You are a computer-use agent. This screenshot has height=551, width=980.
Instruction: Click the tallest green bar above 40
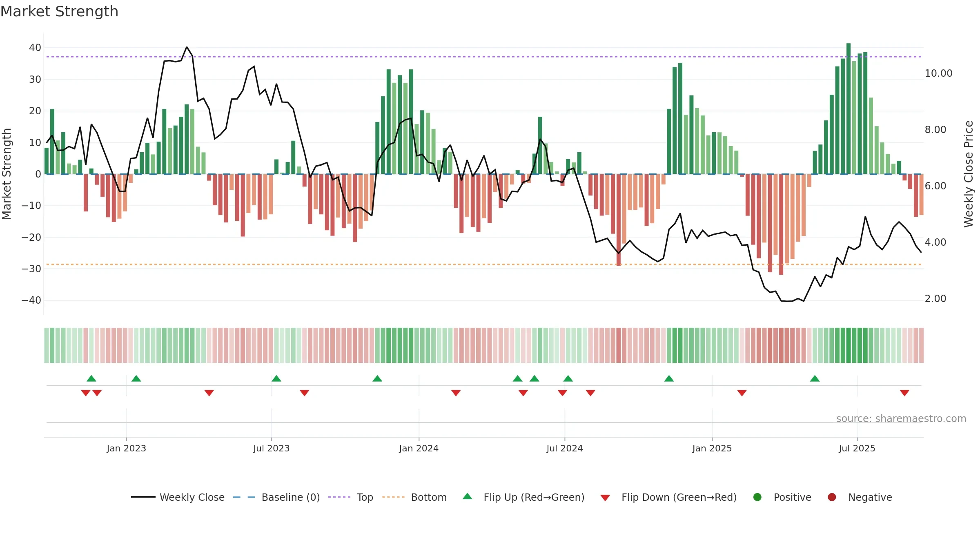click(x=849, y=109)
